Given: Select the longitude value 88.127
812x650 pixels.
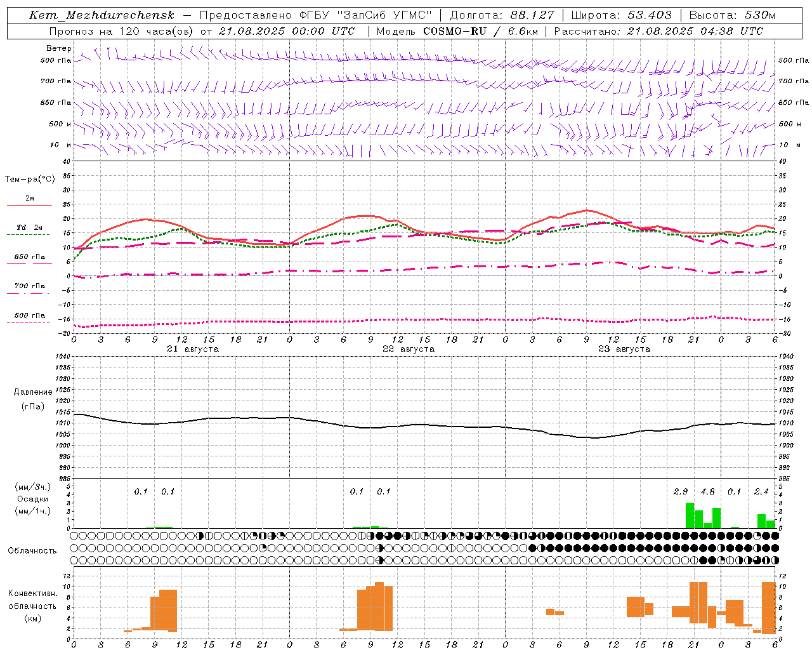Looking at the screenshot, I should [532, 15].
